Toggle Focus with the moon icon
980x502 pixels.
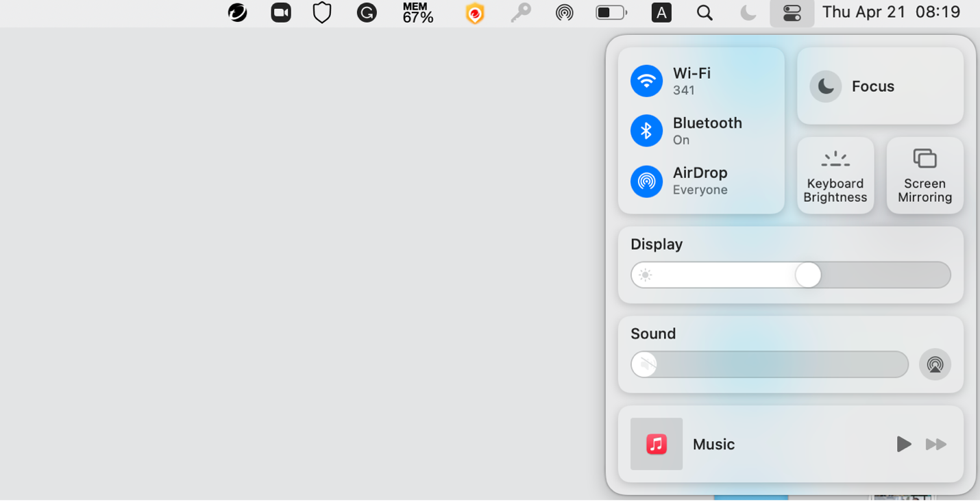coord(826,86)
